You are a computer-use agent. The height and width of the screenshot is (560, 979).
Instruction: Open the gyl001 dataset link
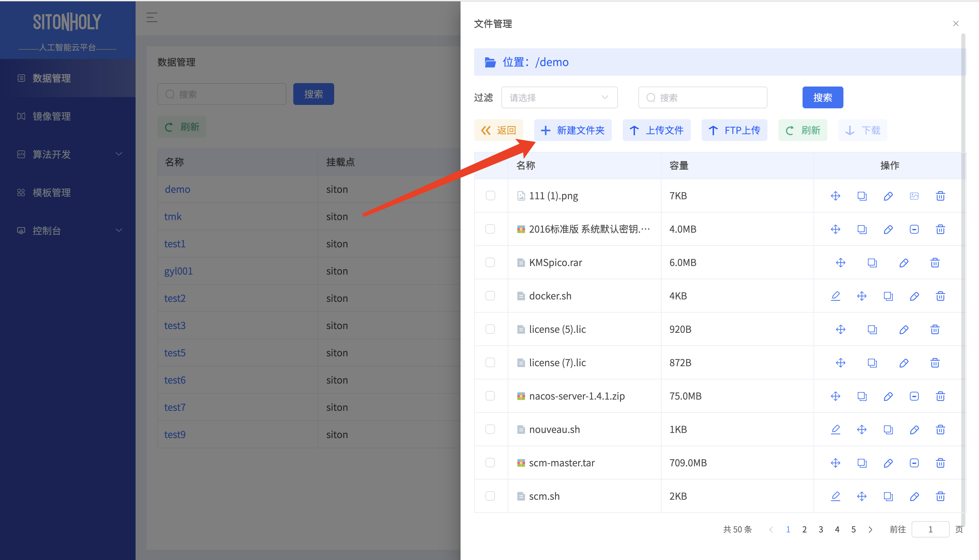178,271
